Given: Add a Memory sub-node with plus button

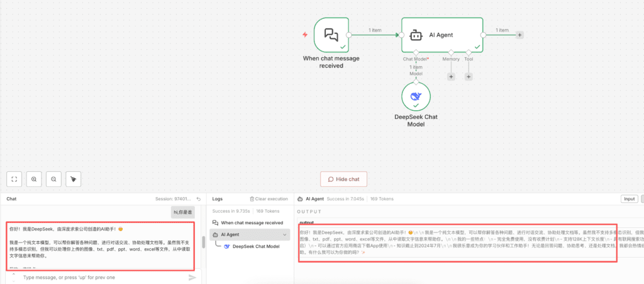Looking at the screenshot, I should [451, 76].
